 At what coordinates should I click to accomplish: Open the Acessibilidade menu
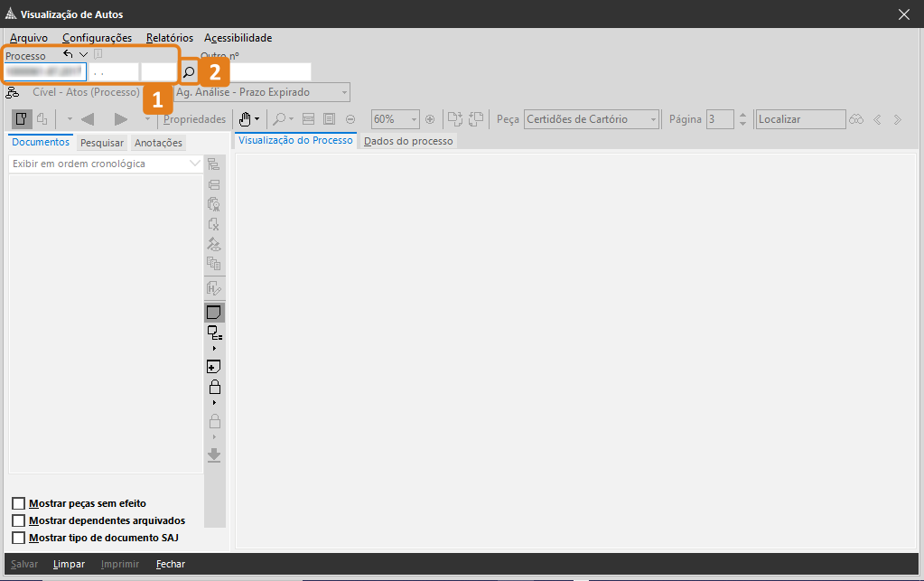[x=238, y=38]
